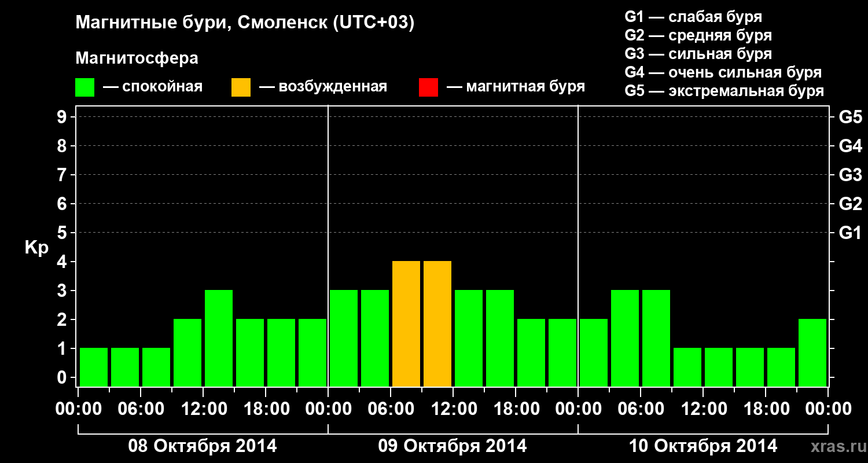Screen dimensions: 868x463
Task: Click the '18:00' tick label for 09 Октября
Action: 516,409
